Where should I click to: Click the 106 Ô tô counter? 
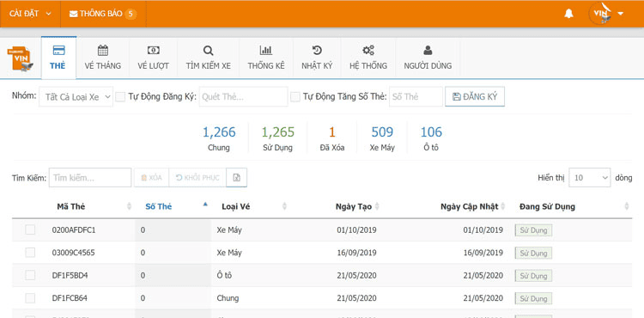coord(431,139)
